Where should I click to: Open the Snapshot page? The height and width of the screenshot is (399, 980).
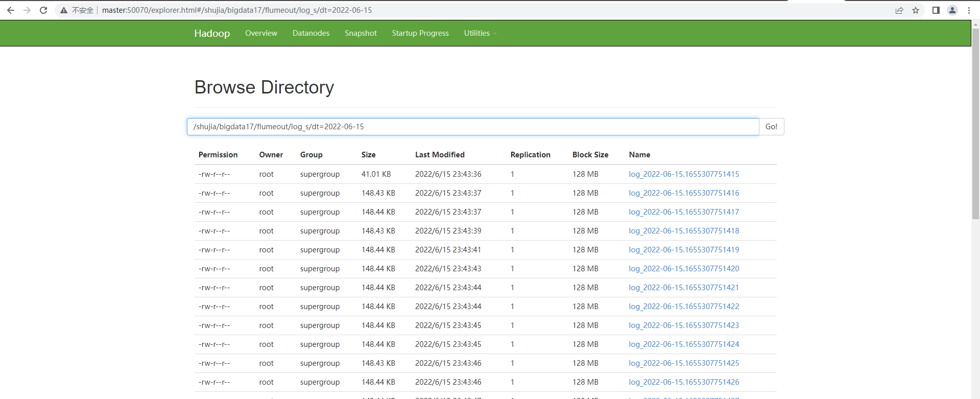pos(361,33)
